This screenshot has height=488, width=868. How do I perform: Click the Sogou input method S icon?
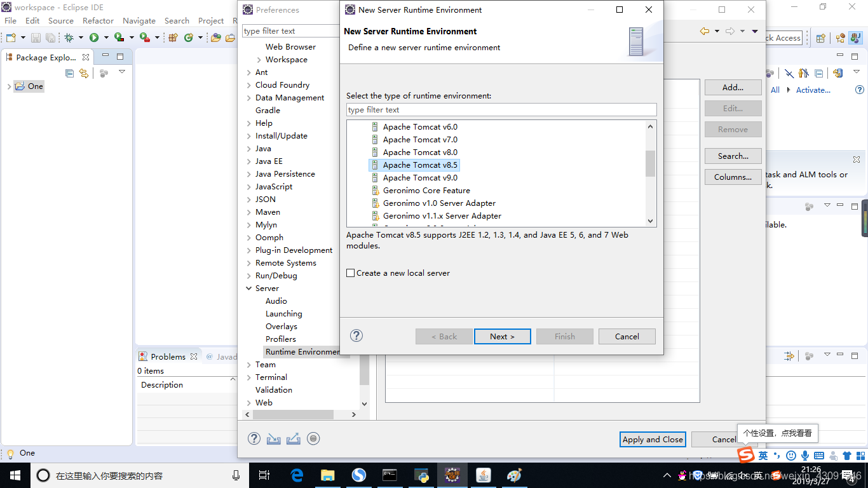[x=746, y=455]
